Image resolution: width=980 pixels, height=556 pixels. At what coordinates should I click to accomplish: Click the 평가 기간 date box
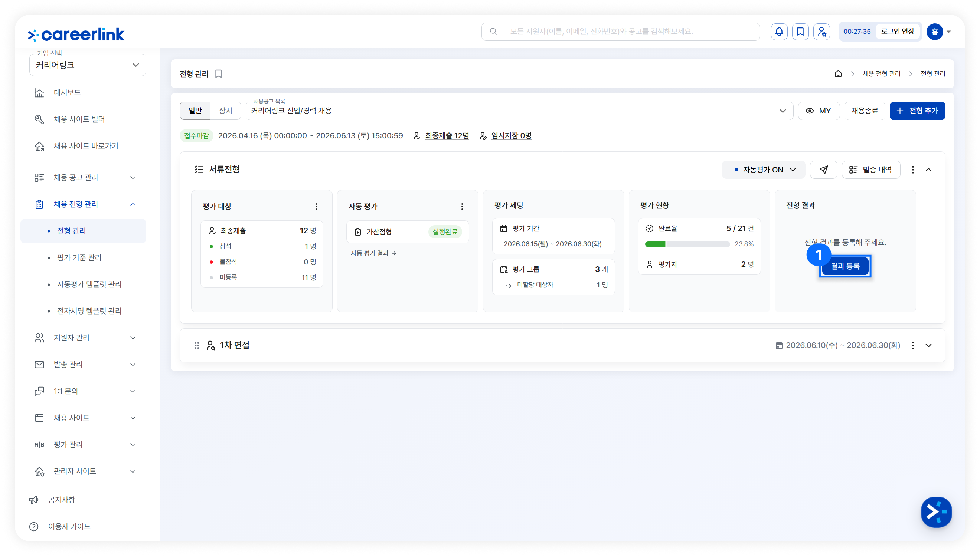pyautogui.click(x=553, y=236)
